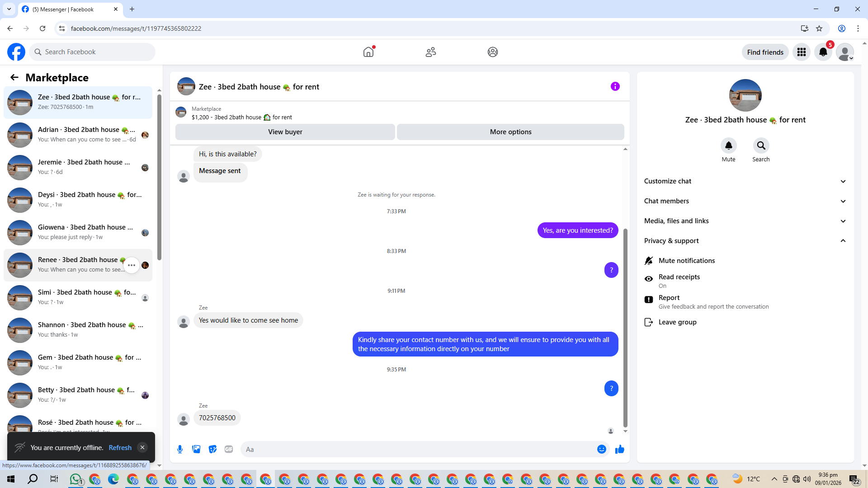Screen dimensions: 868x488
Task: Open the sticker picker icon
Action: point(212,449)
